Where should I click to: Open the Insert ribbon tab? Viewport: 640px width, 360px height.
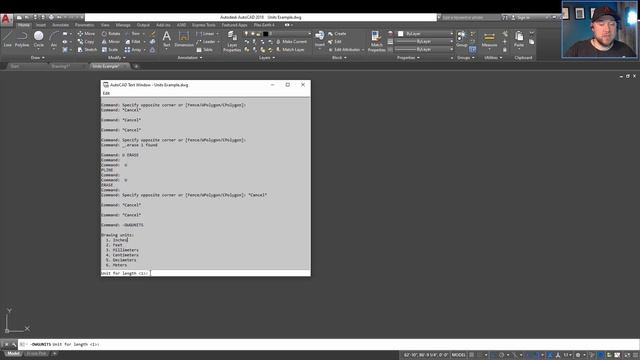coord(41,25)
